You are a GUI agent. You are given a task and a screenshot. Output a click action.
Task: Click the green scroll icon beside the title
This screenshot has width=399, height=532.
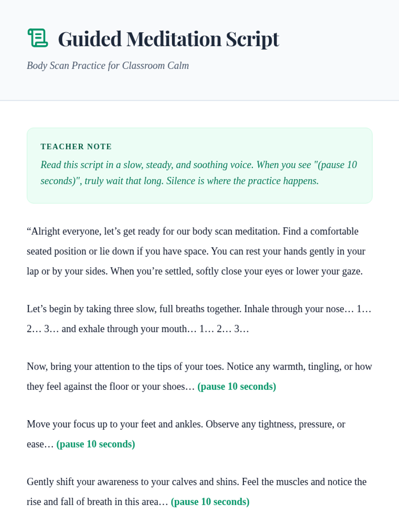(x=38, y=38)
